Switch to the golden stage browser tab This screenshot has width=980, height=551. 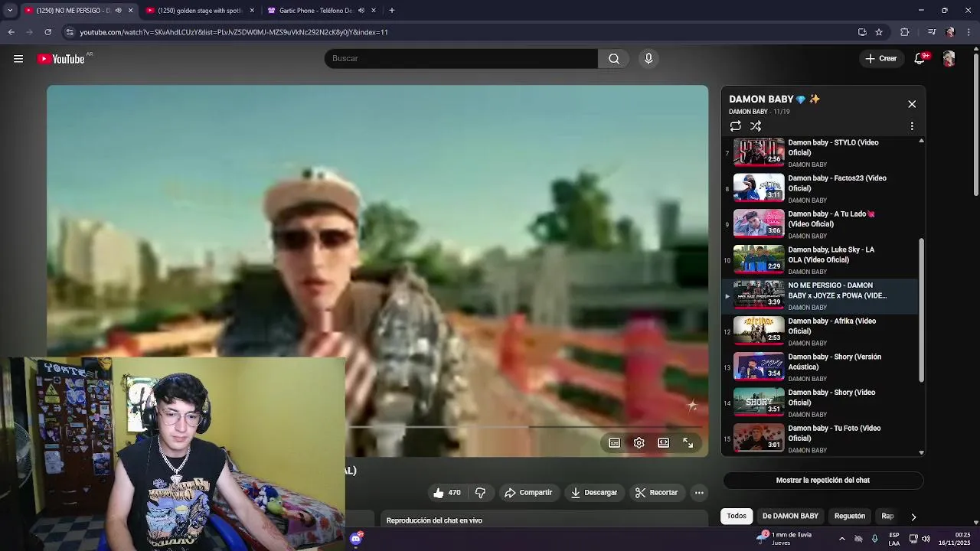click(x=199, y=11)
